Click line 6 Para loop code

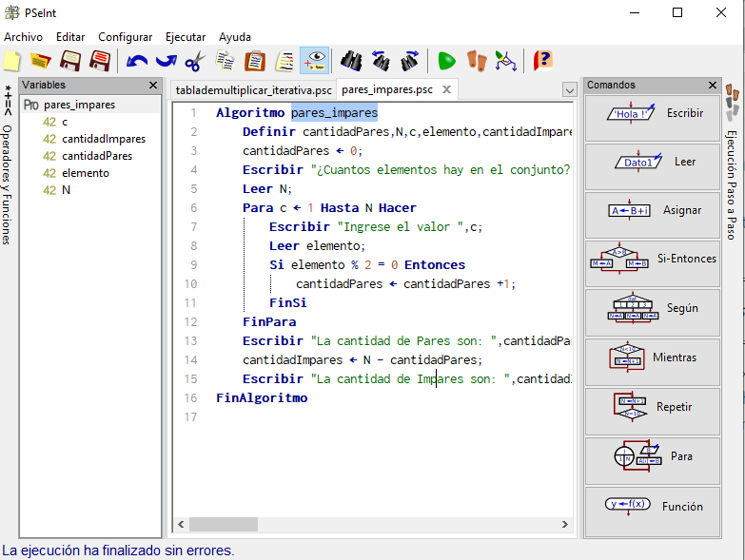click(x=329, y=208)
